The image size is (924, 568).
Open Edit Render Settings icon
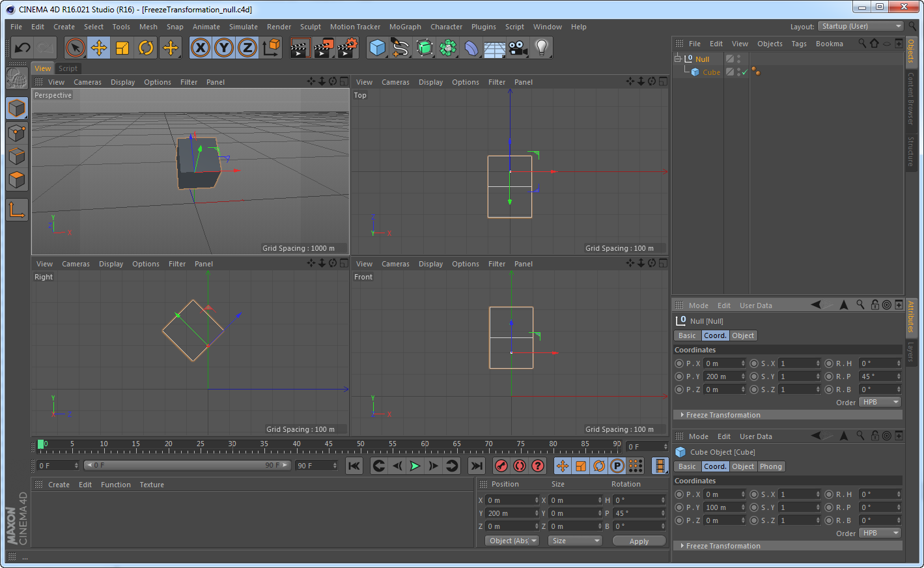pos(348,48)
